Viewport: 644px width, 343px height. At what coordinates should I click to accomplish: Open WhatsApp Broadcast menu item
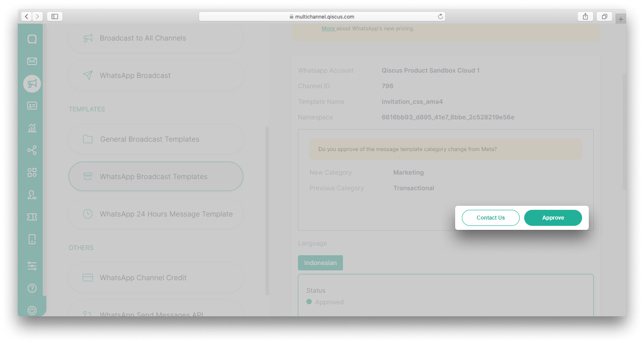(x=156, y=76)
